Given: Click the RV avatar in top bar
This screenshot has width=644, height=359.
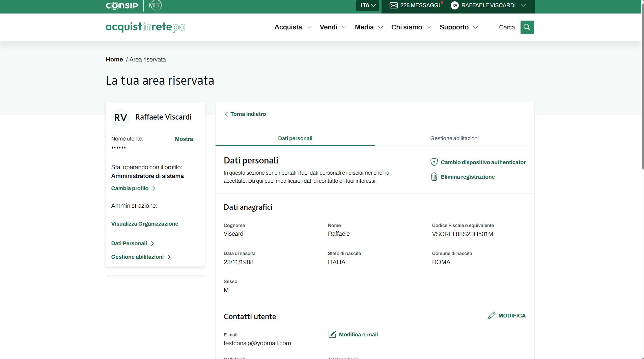Looking at the screenshot, I should tap(454, 5).
